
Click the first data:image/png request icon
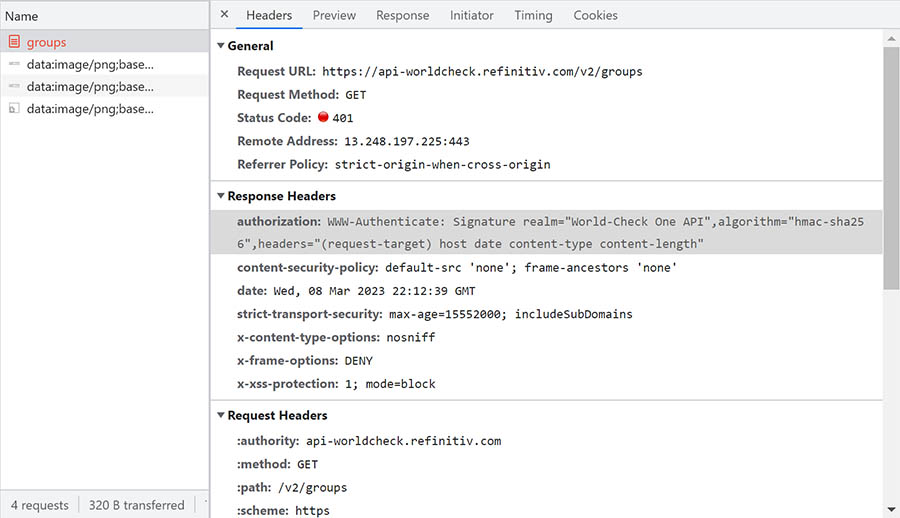14,64
